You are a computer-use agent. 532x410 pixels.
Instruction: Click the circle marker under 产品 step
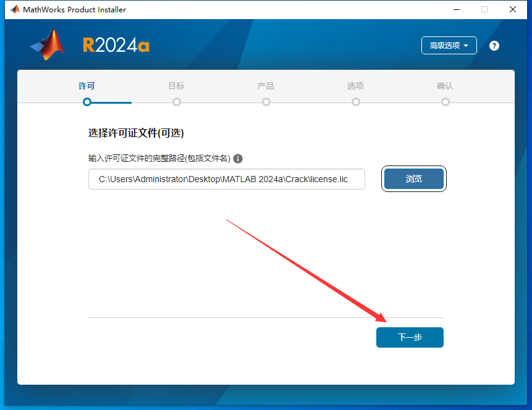coord(266,101)
